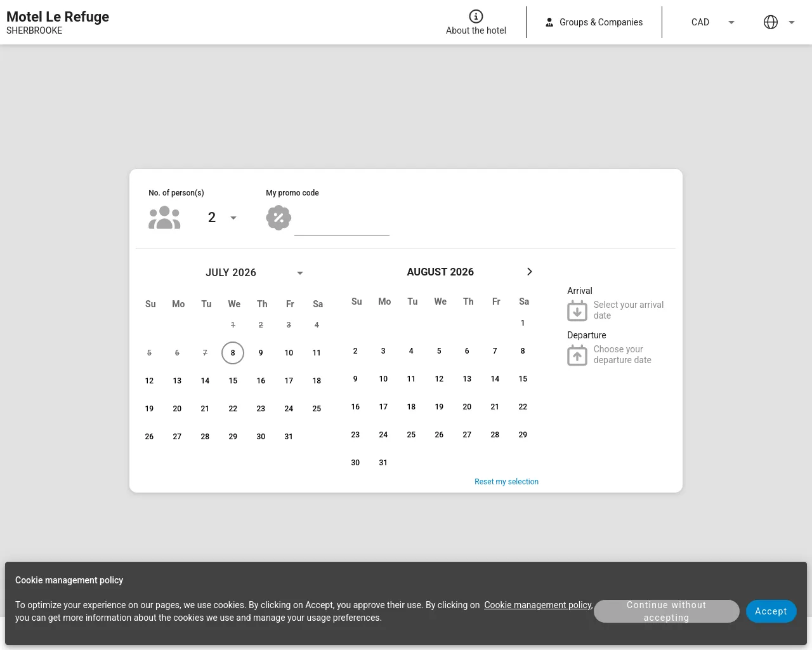Screen dimensions: 812x650
Task: Pick August 5 date
Action: tap(439, 351)
